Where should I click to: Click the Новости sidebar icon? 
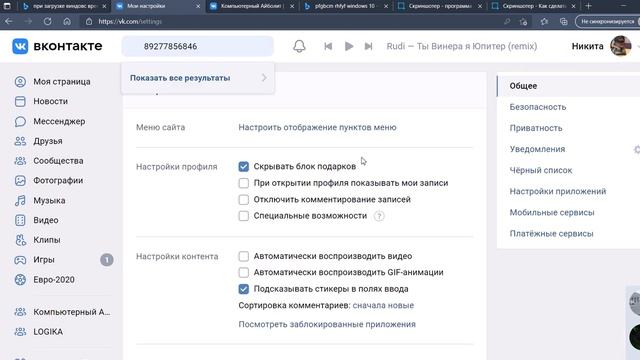pyautogui.click(x=20, y=101)
